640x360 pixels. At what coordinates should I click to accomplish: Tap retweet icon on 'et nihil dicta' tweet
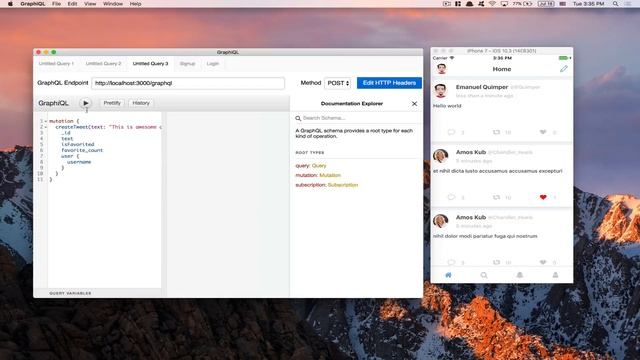[x=496, y=197]
